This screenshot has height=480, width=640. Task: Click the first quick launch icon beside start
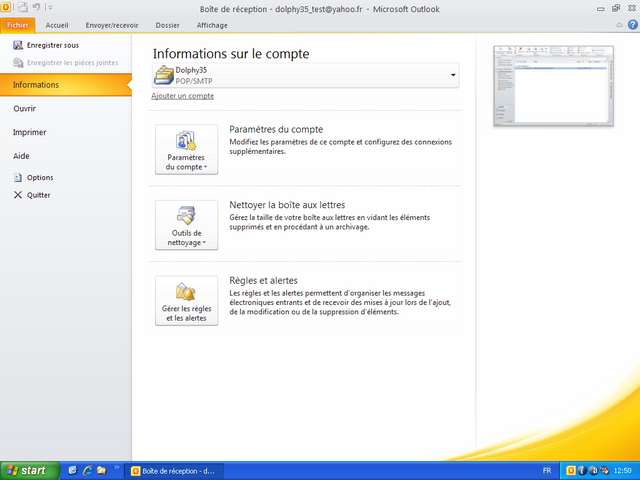[x=73, y=470]
